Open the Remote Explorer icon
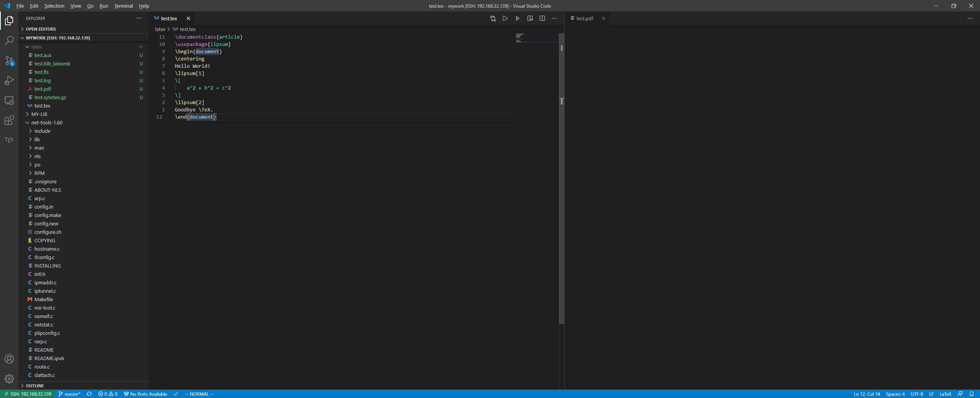The height and width of the screenshot is (398, 980). (9, 101)
